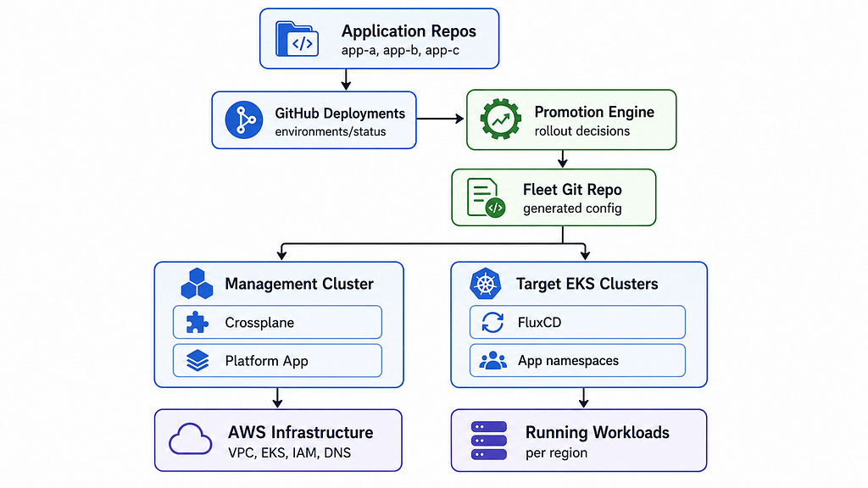Click the Target EKS Clusters Kubernetes icon
Viewport: 868px width, 488px height.
[x=486, y=284]
